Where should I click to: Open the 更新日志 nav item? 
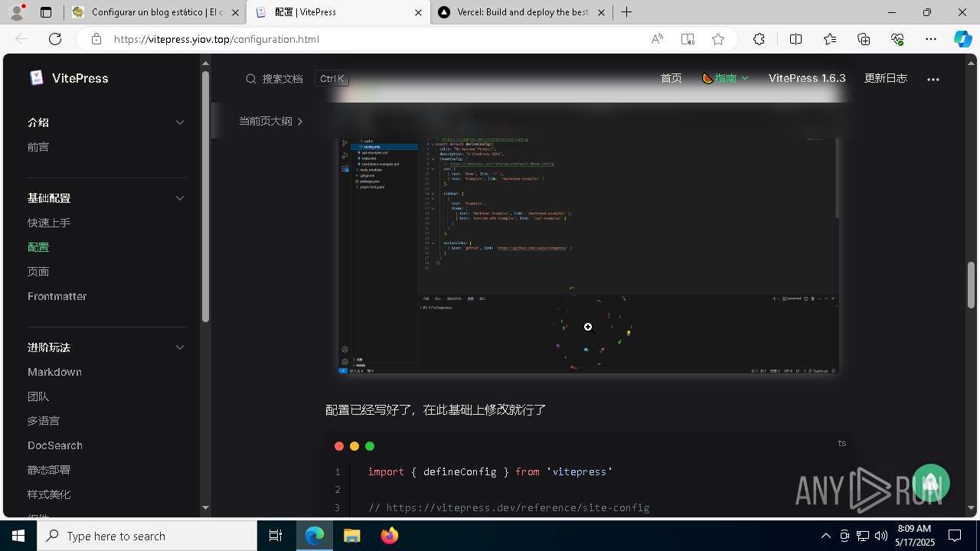[886, 78]
